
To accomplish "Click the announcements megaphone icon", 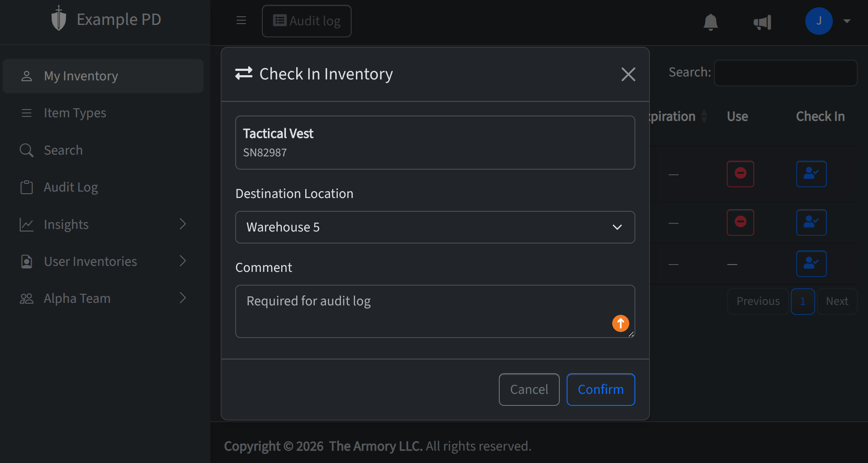I will (763, 22).
